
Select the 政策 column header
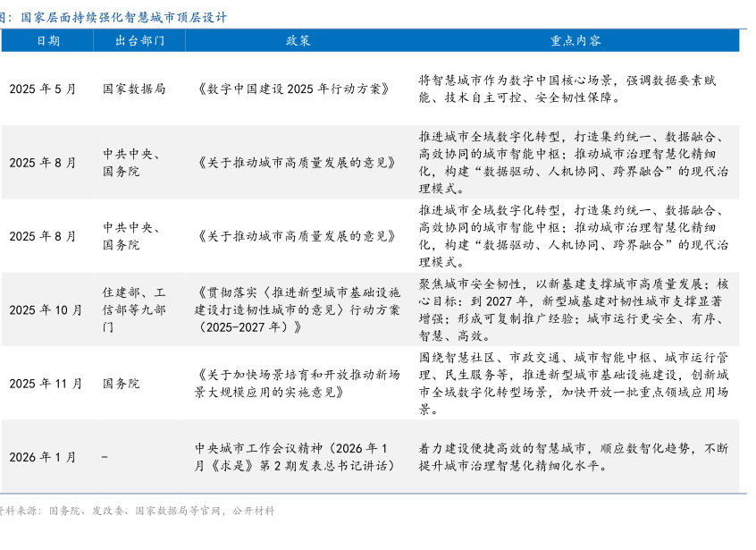click(x=298, y=41)
